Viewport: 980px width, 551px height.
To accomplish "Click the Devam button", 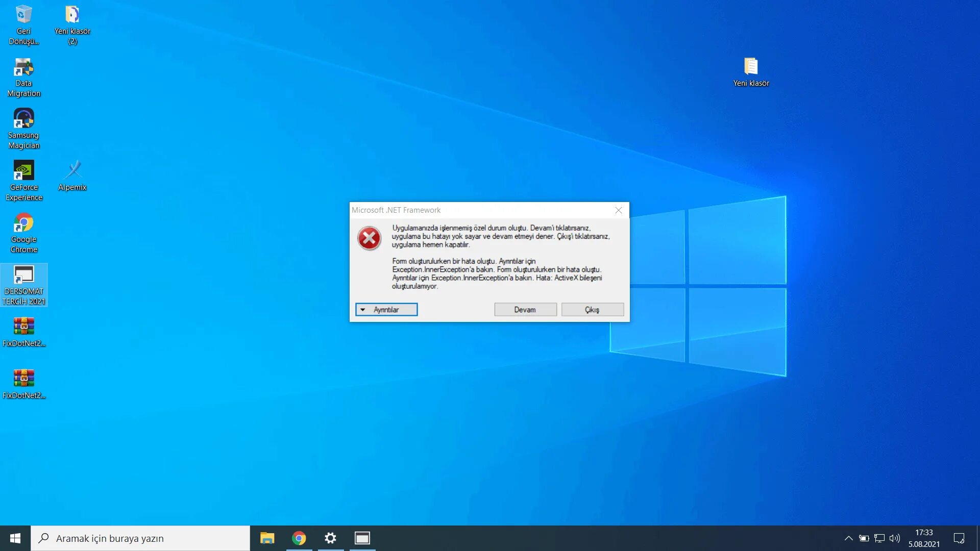I will pyautogui.click(x=525, y=310).
